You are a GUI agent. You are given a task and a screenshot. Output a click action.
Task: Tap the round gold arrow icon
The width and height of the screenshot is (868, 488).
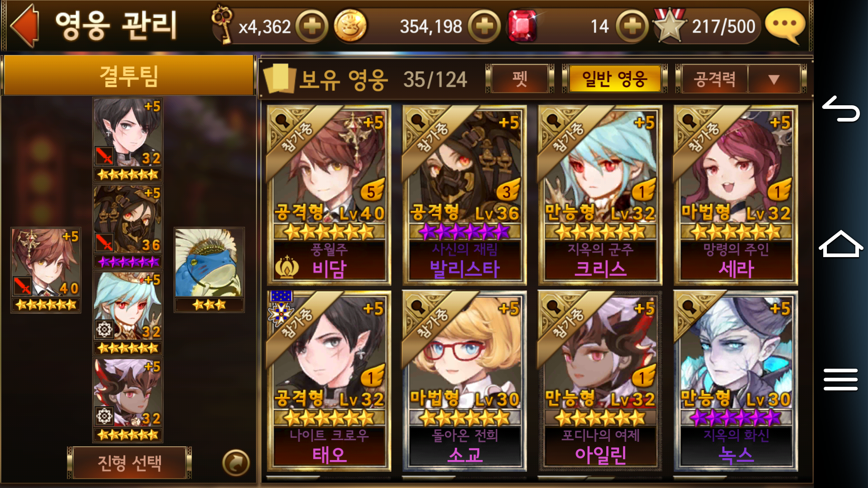click(x=236, y=462)
